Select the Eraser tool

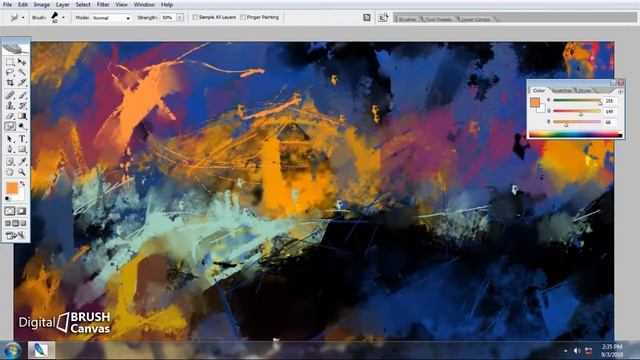(10, 116)
